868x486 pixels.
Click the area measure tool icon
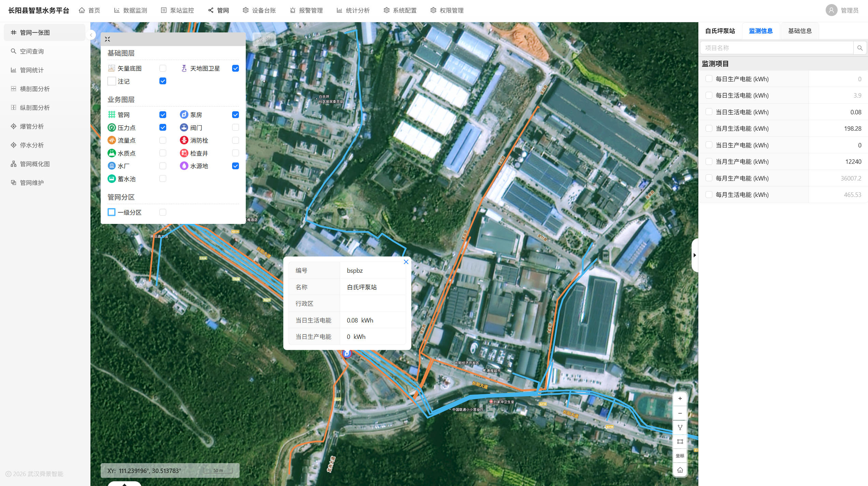tap(680, 441)
